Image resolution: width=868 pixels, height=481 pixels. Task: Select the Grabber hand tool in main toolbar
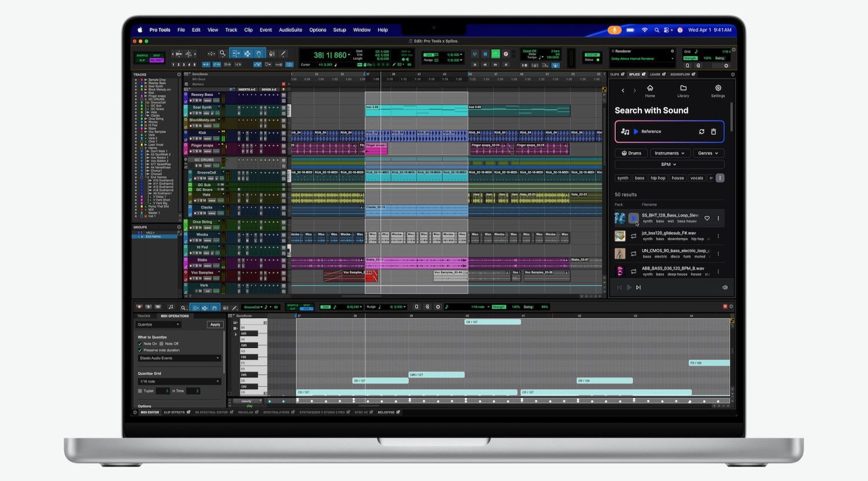pyautogui.click(x=259, y=54)
